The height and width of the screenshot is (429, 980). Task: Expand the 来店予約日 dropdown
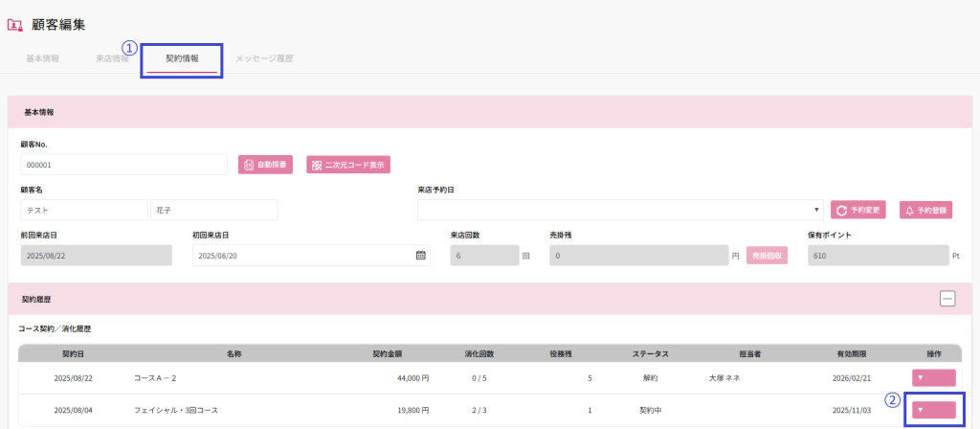tap(620, 210)
